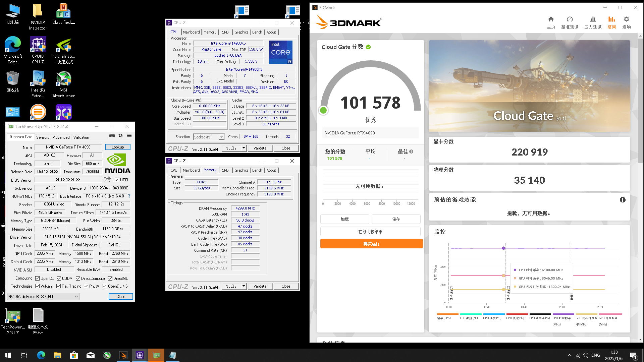Toggle the DirectML checkbox
Screen dimensions: 644x362
click(x=110, y=279)
